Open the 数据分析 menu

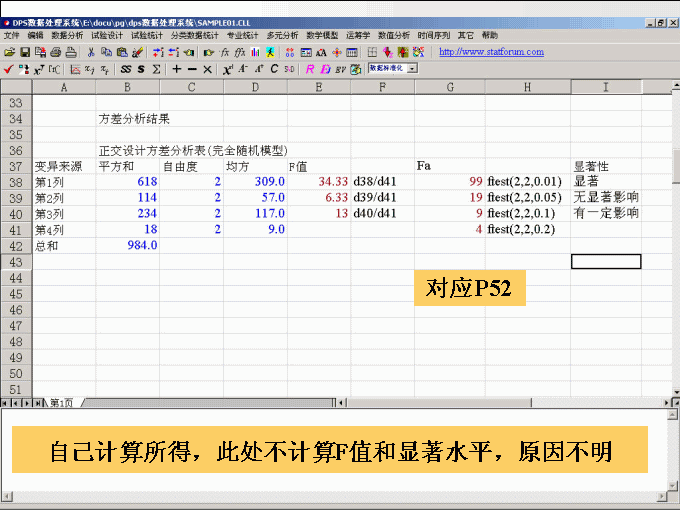tap(68, 35)
